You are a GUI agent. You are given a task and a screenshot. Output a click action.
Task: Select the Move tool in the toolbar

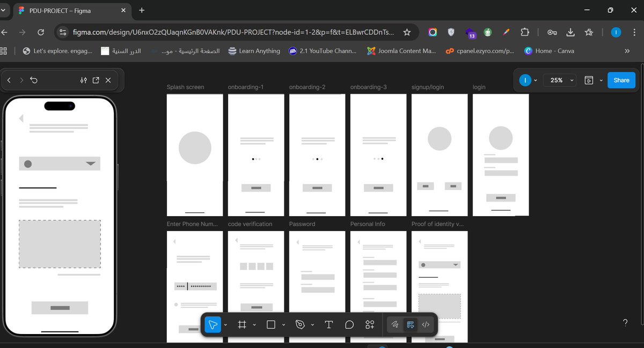(213, 324)
